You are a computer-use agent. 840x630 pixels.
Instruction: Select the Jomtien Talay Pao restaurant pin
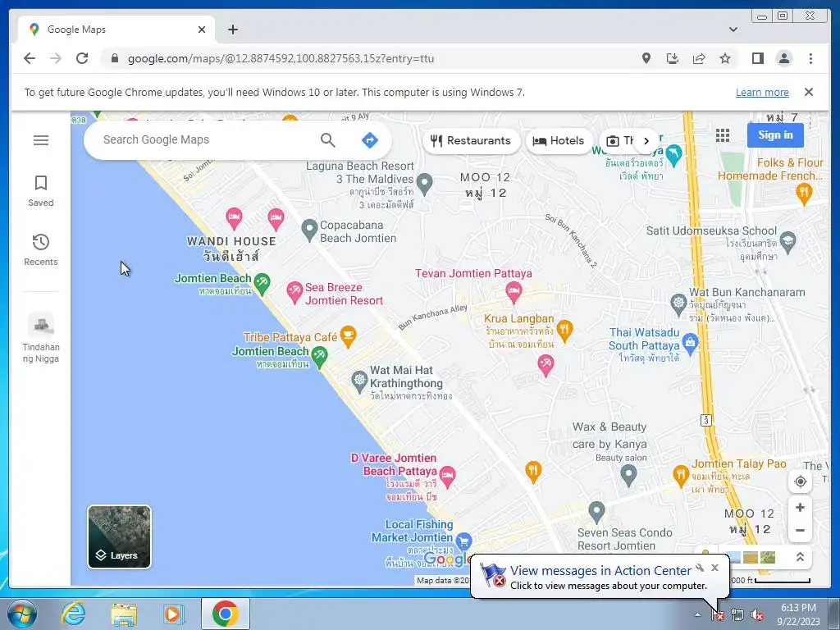pyautogui.click(x=680, y=476)
